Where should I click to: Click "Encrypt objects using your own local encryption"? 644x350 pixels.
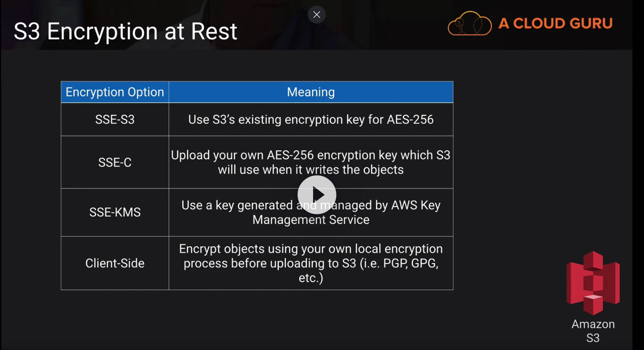coord(311,249)
